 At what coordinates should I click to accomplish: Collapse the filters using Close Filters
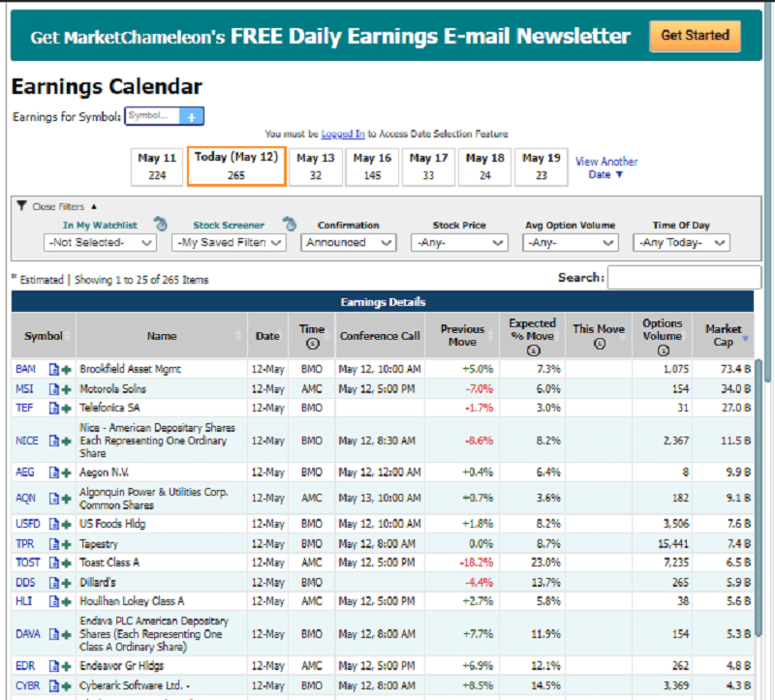point(58,204)
